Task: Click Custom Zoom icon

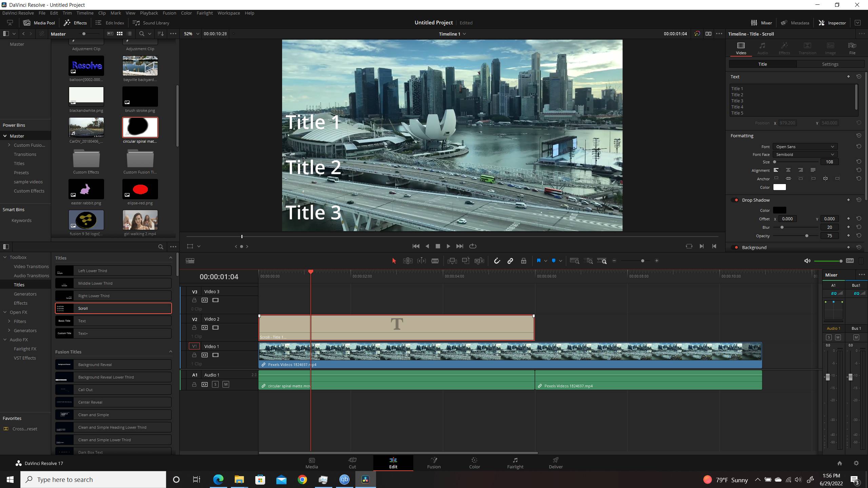Action: [x=602, y=261]
